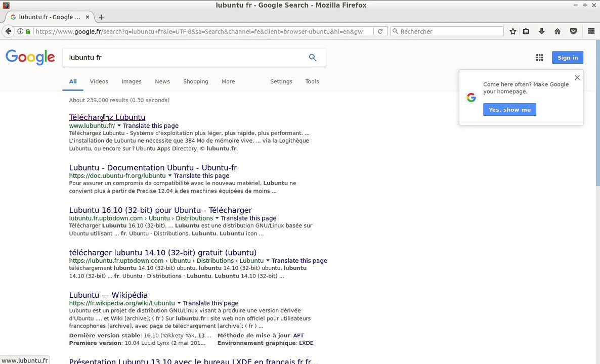Go to Firefox home page icon
600x364 pixels.
point(558,31)
